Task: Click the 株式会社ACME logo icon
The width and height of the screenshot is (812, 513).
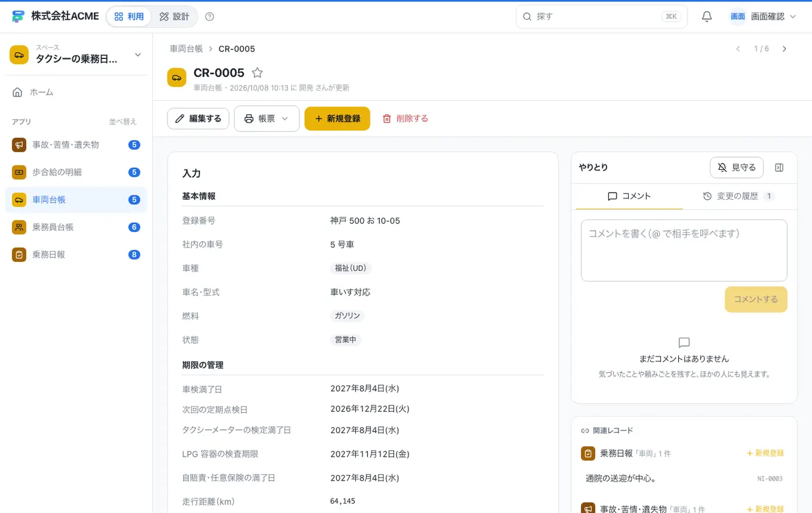Action: point(18,16)
